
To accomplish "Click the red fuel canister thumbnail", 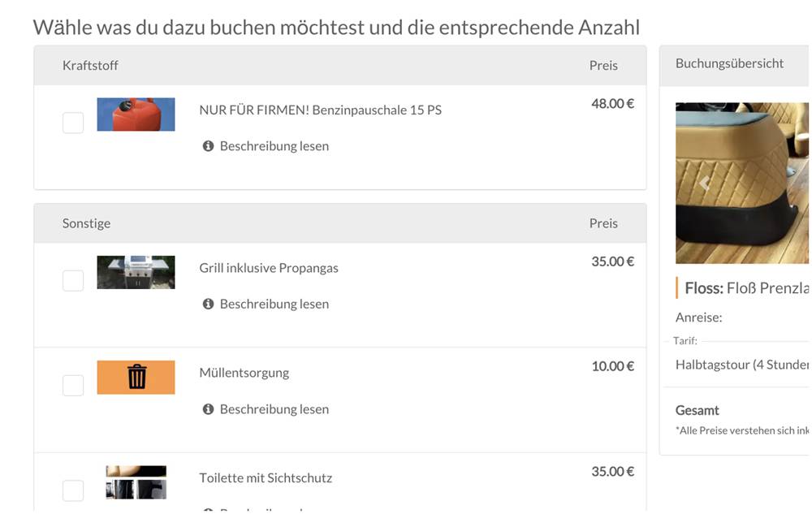I will tap(136, 114).
